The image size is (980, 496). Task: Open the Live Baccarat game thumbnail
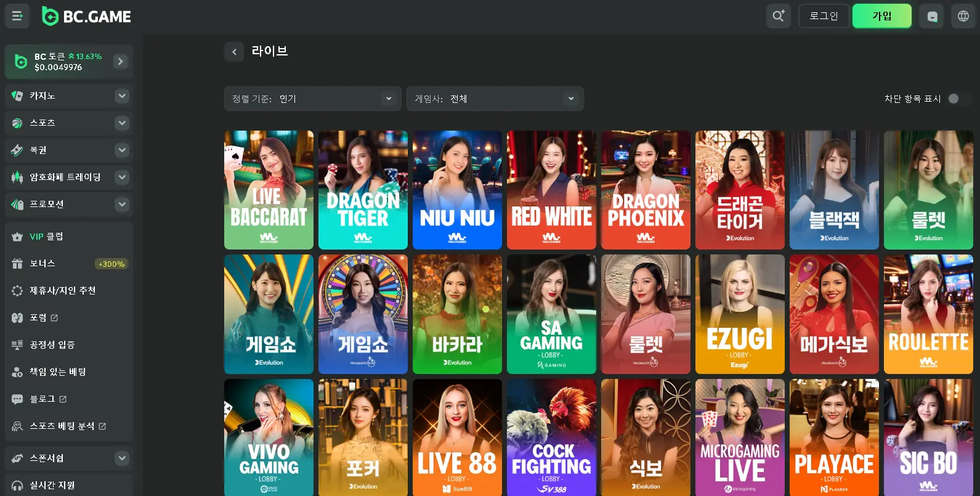[269, 190]
